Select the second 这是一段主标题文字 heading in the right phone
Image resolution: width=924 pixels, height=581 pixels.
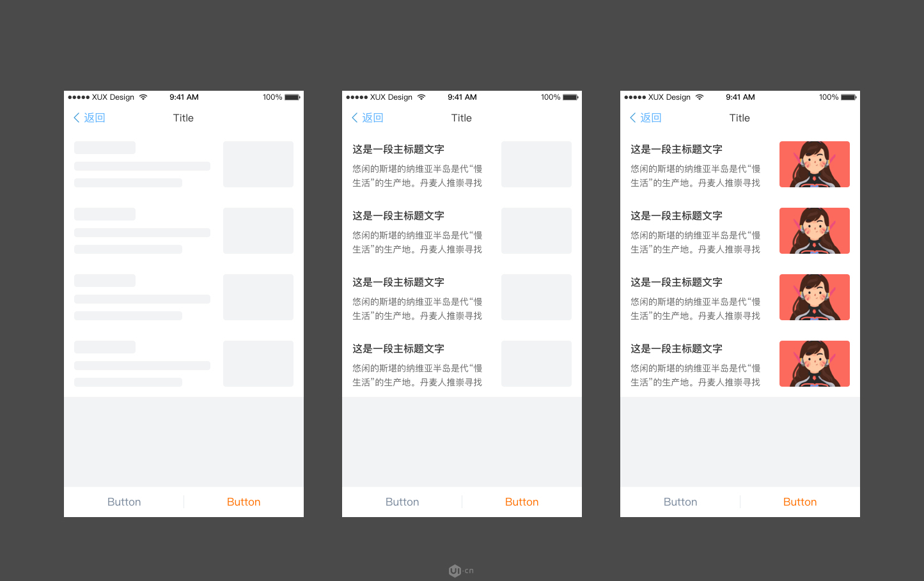(677, 215)
